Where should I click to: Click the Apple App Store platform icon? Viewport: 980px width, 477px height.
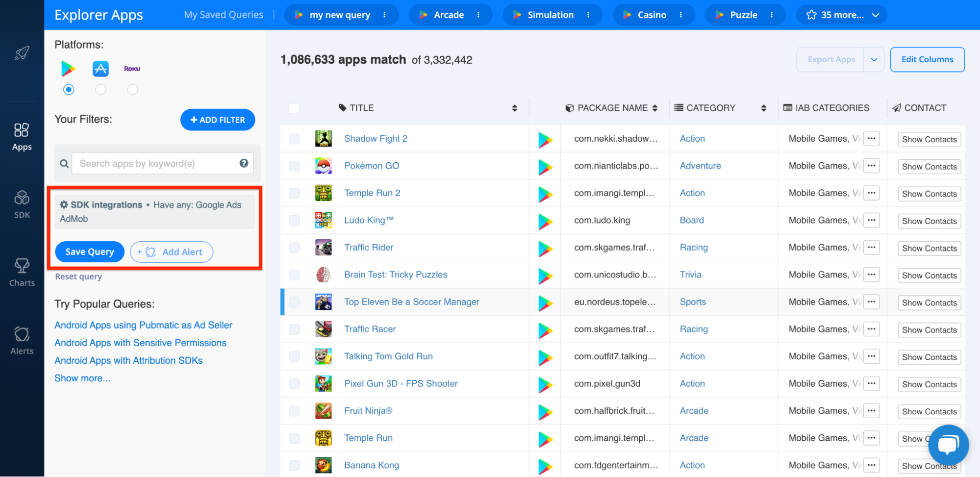(x=101, y=69)
